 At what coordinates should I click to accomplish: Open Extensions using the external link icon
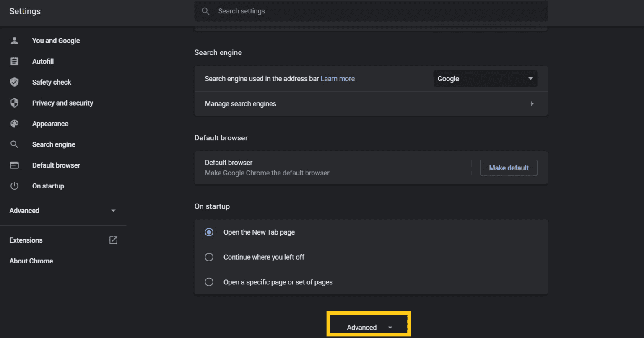coord(113,240)
